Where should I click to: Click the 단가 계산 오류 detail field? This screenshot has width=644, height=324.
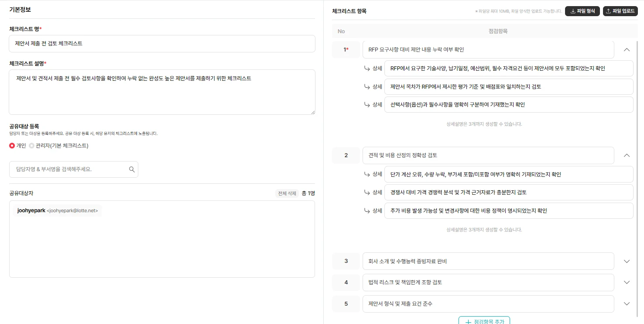click(508, 174)
